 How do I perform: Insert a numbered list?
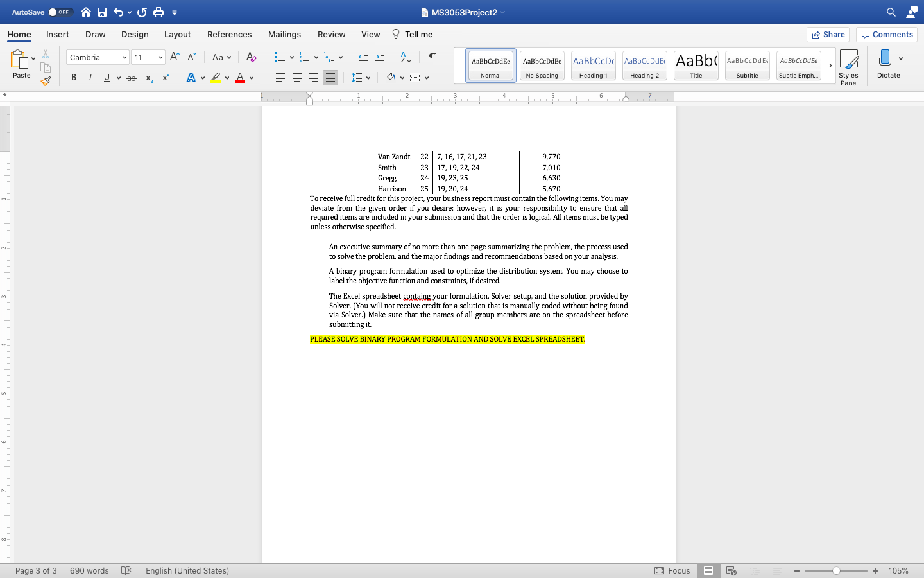[x=305, y=57]
